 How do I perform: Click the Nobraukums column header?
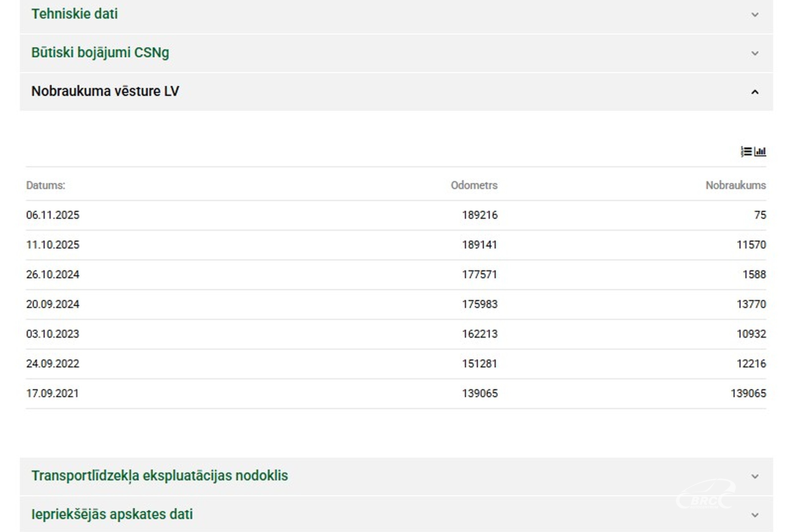[736, 185]
